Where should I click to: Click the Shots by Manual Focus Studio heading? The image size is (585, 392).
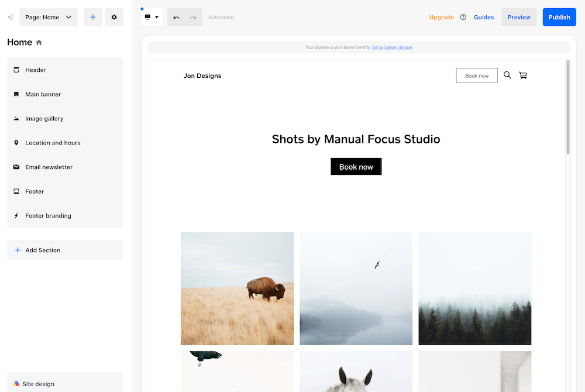coord(356,139)
